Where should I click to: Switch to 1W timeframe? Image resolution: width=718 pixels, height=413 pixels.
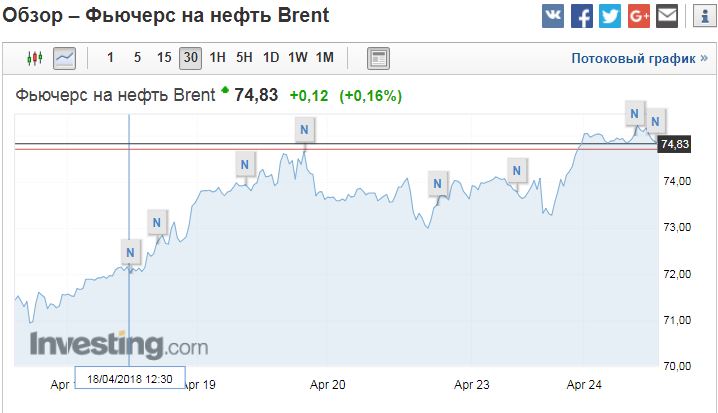pyautogui.click(x=298, y=58)
